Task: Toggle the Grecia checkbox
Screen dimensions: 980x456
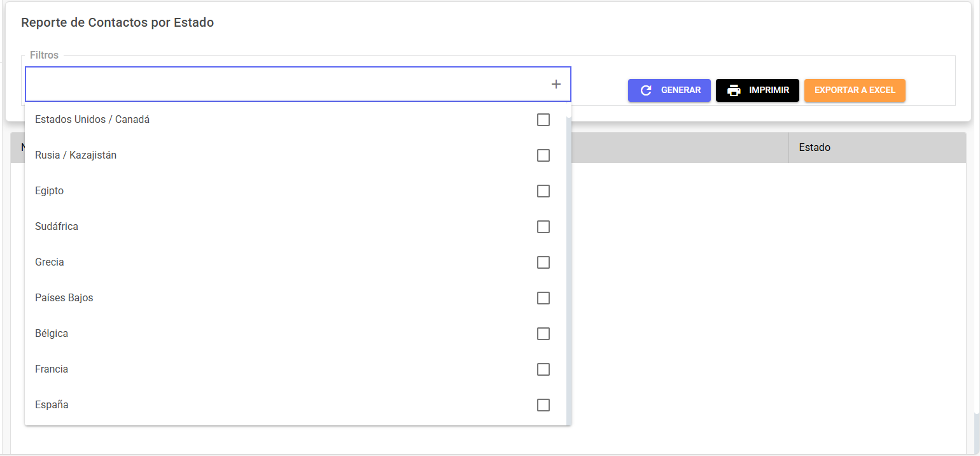Action: (543, 262)
